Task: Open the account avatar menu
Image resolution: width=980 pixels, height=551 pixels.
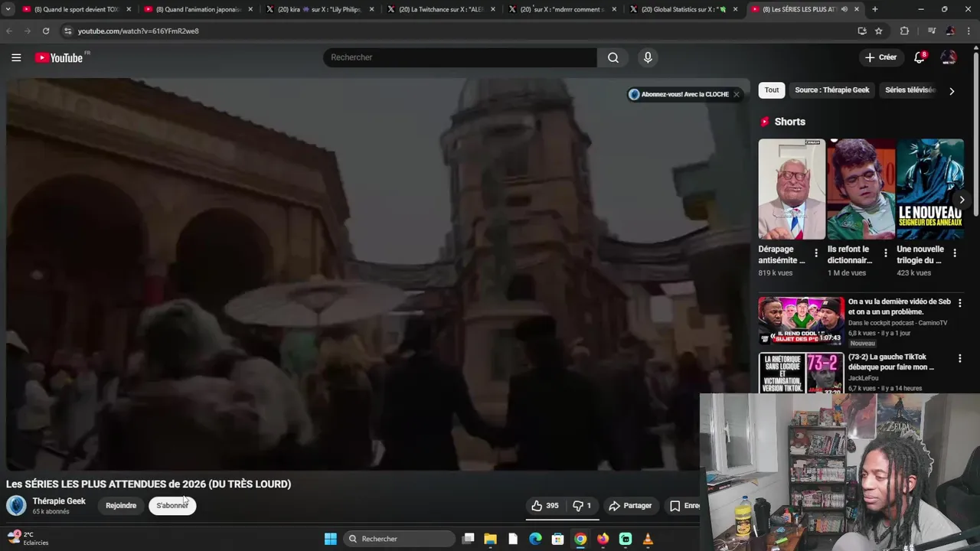Action: pyautogui.click(x=949, y=57)
